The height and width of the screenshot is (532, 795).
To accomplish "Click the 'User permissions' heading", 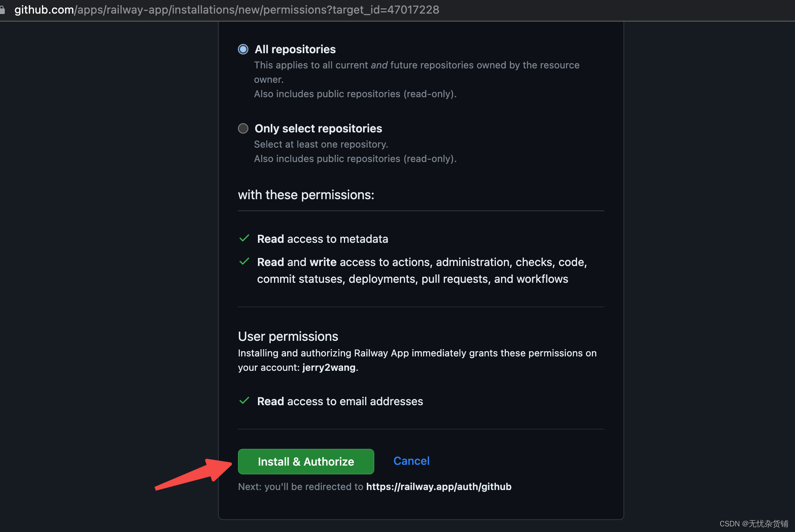I will pos(288,336).
